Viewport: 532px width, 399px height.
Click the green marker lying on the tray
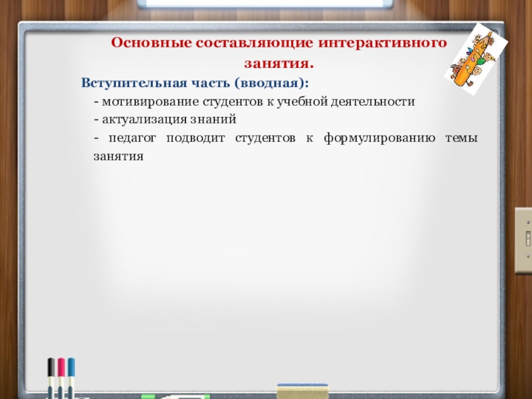coord(176,396)
